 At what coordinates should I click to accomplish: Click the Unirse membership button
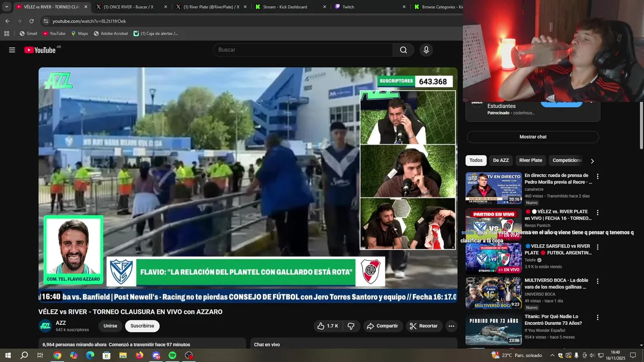click(x=110, y=326)
